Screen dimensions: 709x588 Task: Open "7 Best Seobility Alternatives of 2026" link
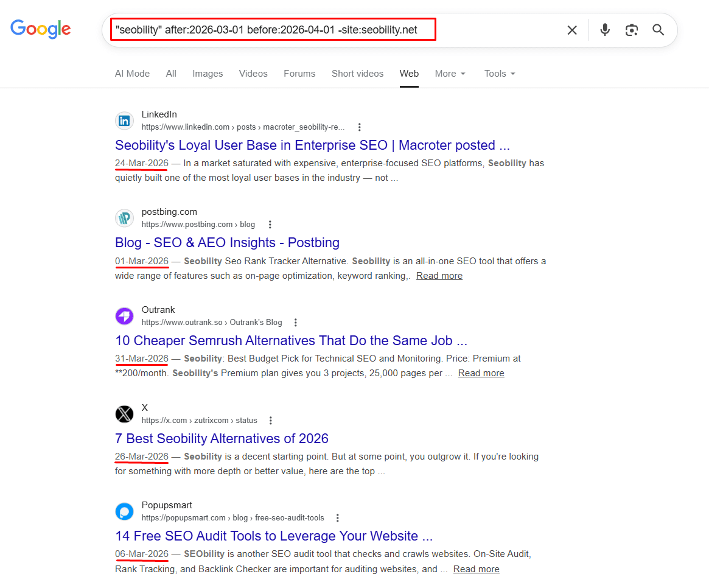[222, 438]
